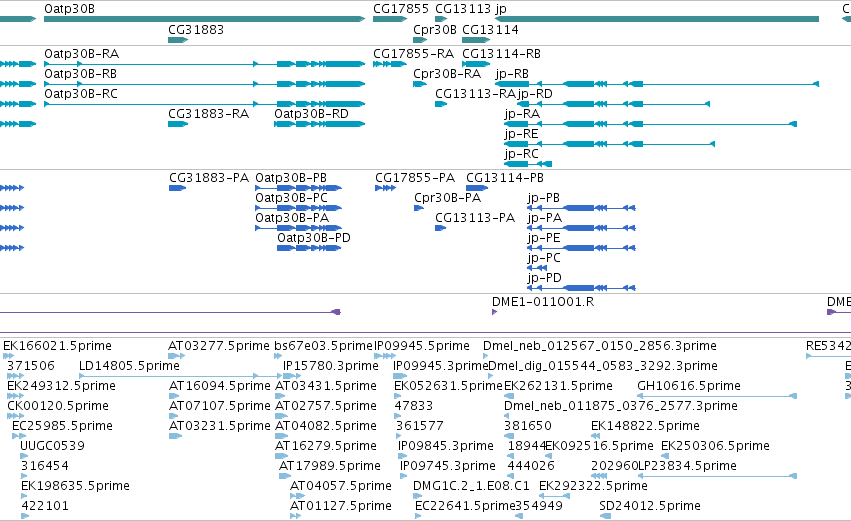Click the EK148822.5prime EST

coord(595,436)
